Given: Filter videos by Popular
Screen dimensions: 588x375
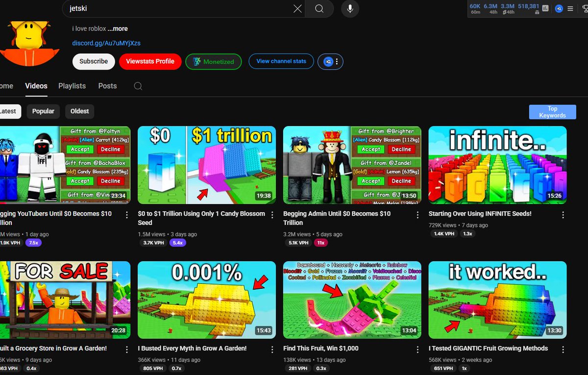Looking at the screenshot, I should click(x=43, y=111).
